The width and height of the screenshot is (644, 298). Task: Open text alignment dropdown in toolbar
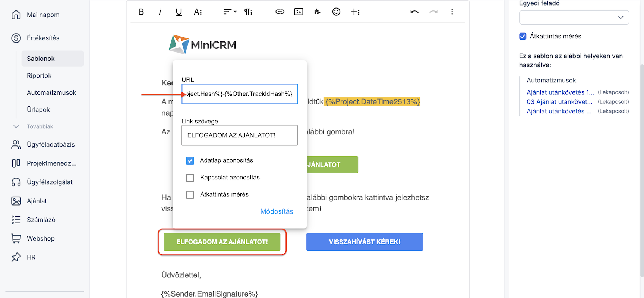230,12
